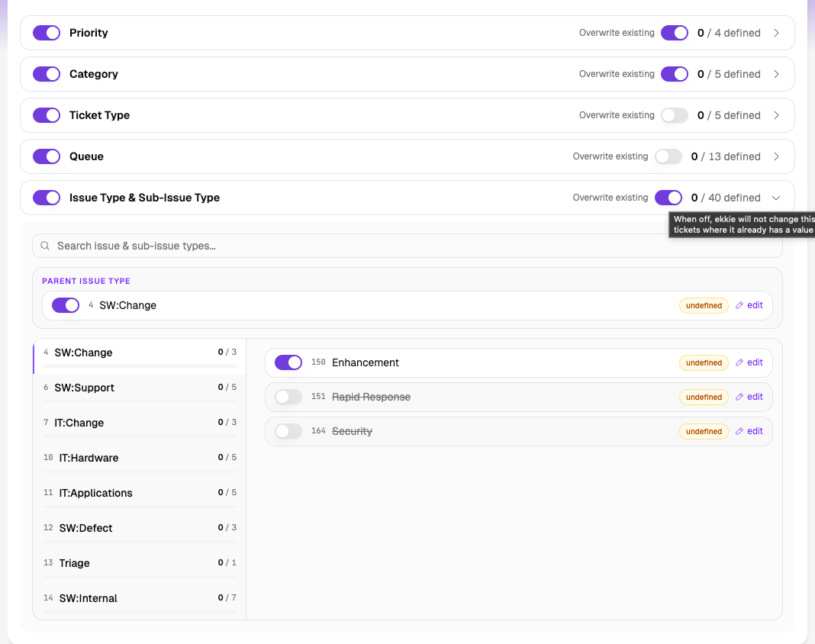815x644 pixels.
Task: Toggle the Ticket Type field switch
Action: 47,115
